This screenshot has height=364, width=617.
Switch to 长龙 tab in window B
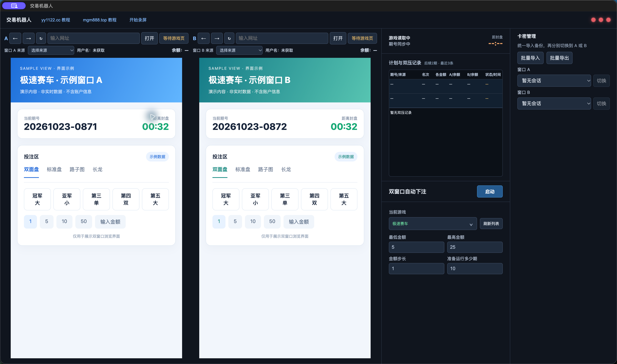286,170
